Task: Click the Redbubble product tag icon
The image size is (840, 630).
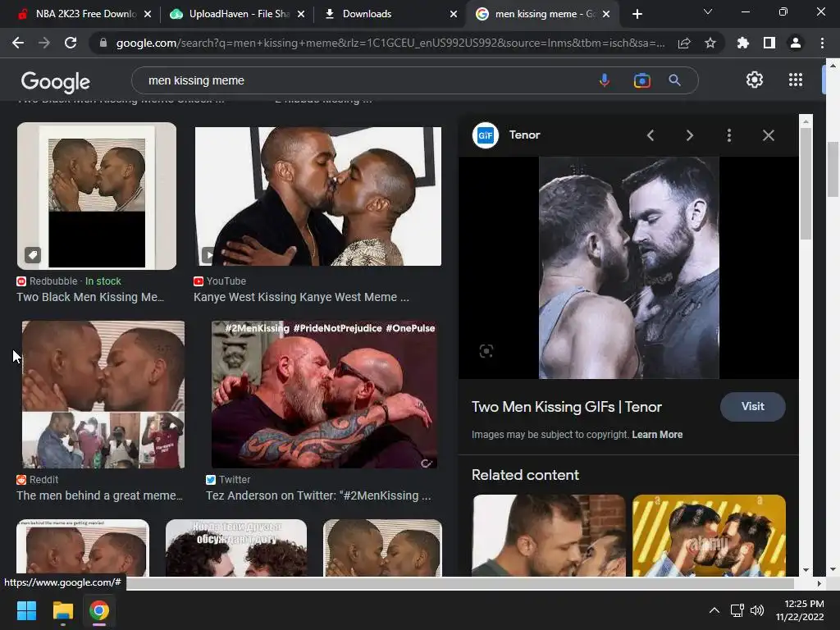Action: (33, 255)
